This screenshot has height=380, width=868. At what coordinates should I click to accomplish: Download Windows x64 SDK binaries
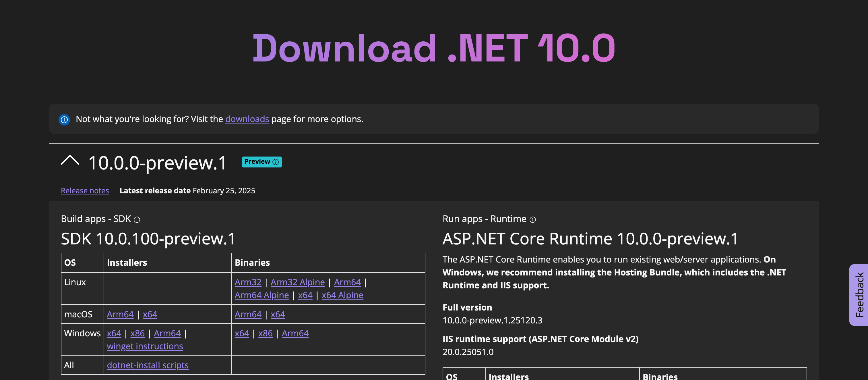(242, 333)
